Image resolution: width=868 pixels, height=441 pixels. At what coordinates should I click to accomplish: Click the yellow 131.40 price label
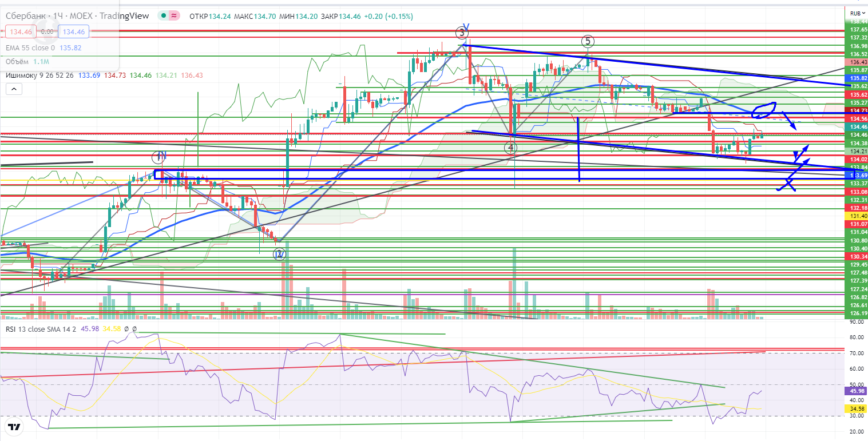click(x=855, y=216)
